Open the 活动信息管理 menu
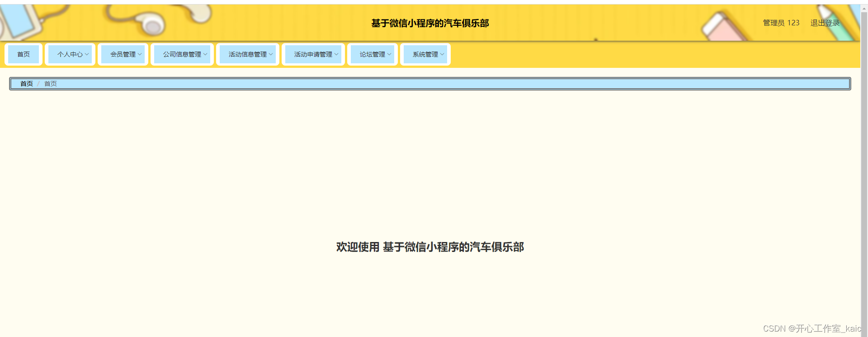 [248, 54]
